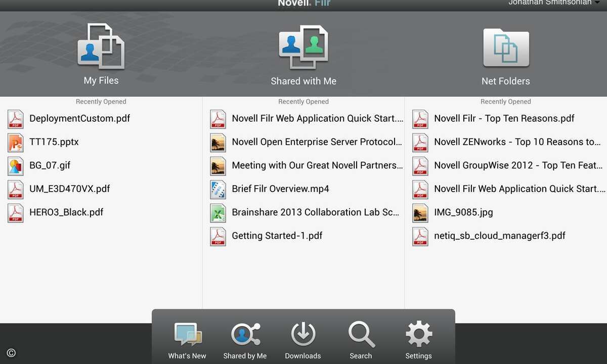The width and height of the screenshot is (607, 364).
Task: Click PowerPoint icon beside TT175.pptx
Action: tap(16, 143)
